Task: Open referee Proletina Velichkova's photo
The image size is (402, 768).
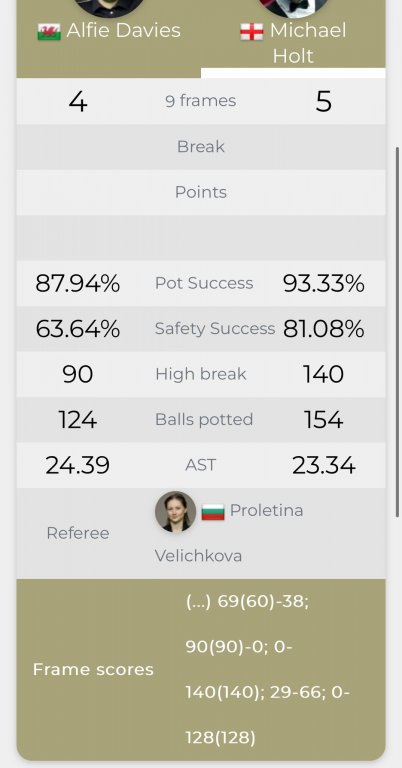Action: point(175,511)
